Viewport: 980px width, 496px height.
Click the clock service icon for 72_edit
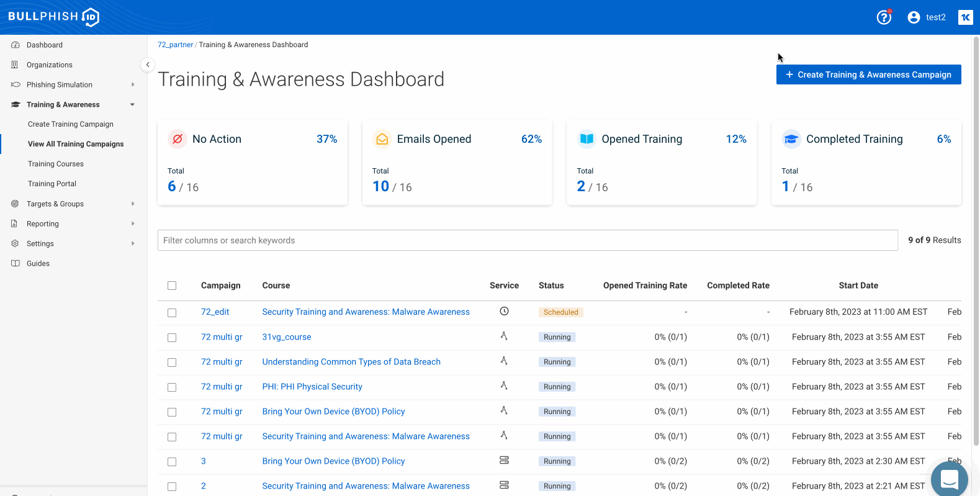[x=504, y=311]
